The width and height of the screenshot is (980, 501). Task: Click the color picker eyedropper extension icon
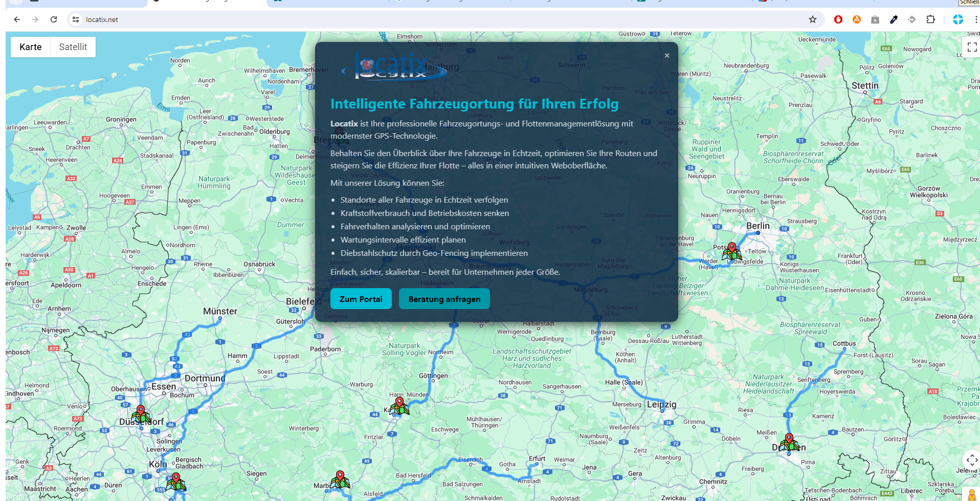pos(894,19)
